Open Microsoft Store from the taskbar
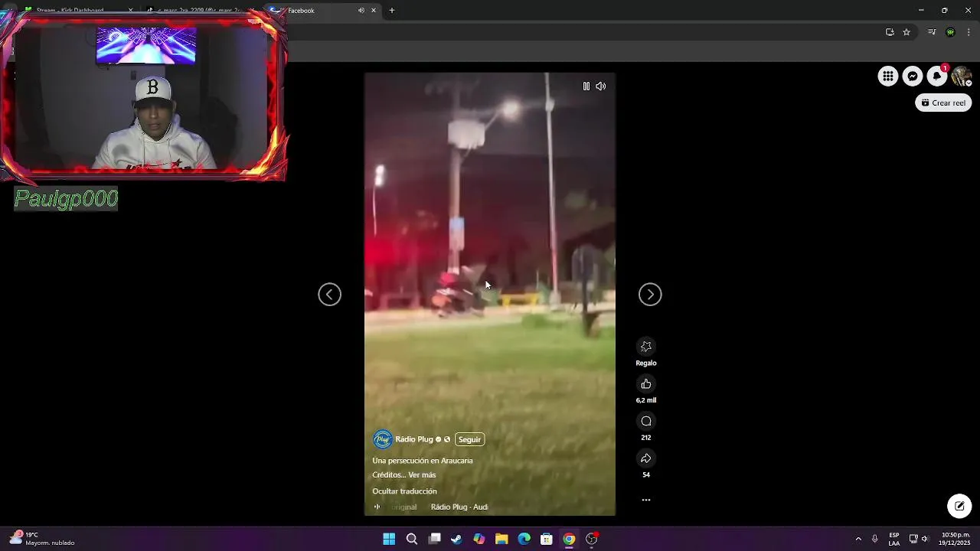The height and width of the screenshot is (551, 980). 547,539
